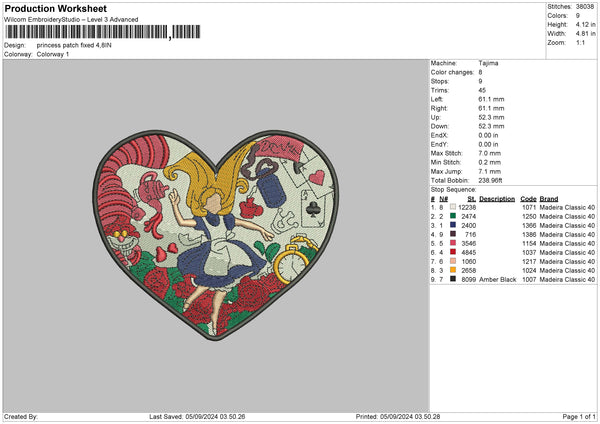The image size is (600, 424).
Task: Choose the black swatch for stop 9
Action: point(453,279)
